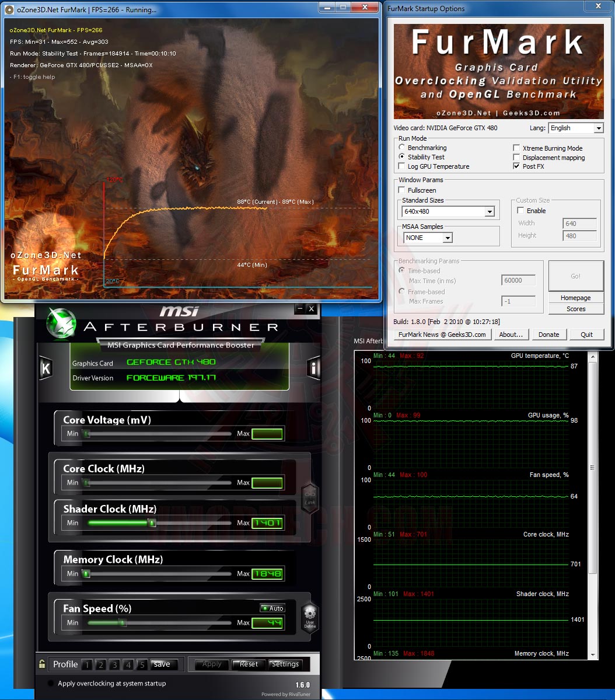Click the profile lock padlock icon

point(42,664)
